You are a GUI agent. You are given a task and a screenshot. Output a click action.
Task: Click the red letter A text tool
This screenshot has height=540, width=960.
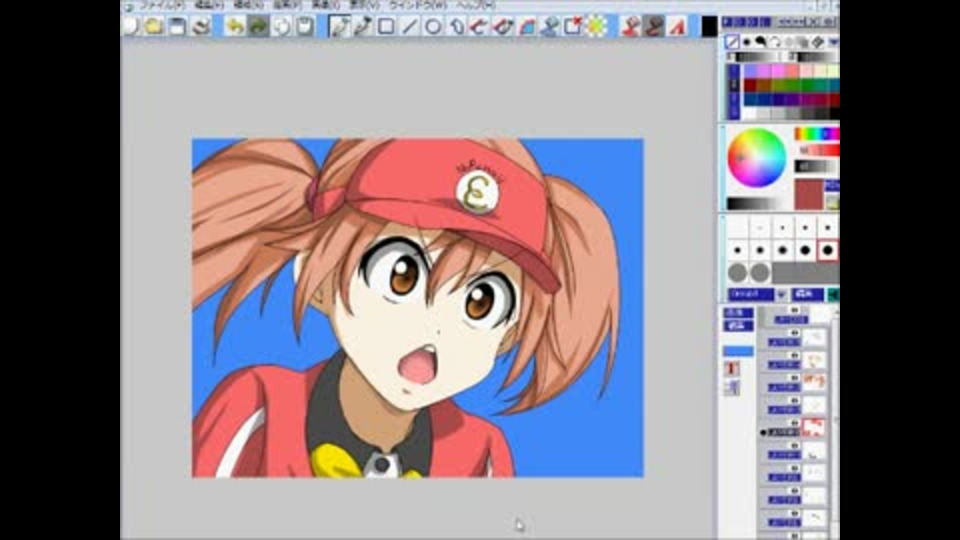click(677, 26)
